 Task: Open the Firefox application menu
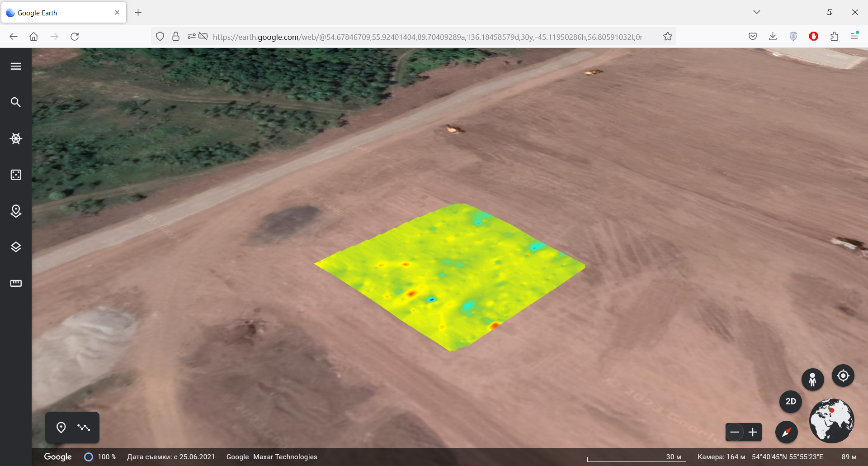point(854,36)
